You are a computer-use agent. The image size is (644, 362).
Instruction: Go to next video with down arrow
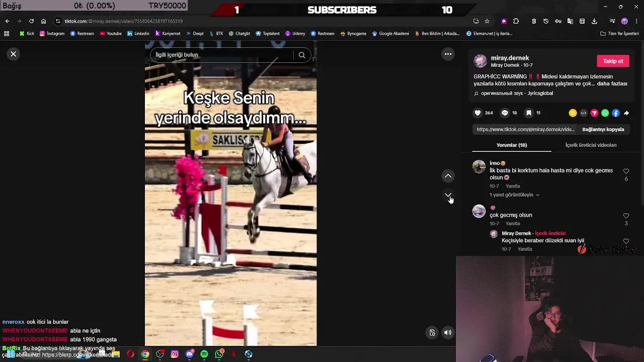(x=448, y=195)
